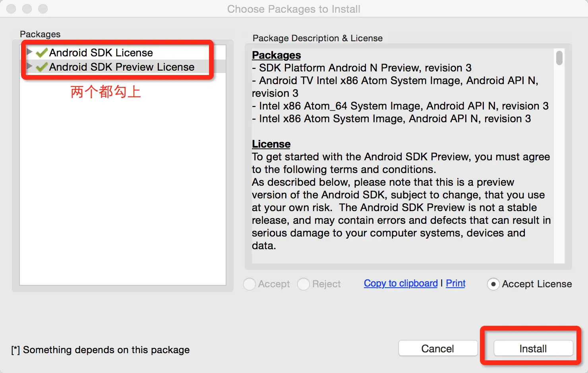Click the red window close button
This screenshot has width=588, height=373.
(x=11, y=9)
